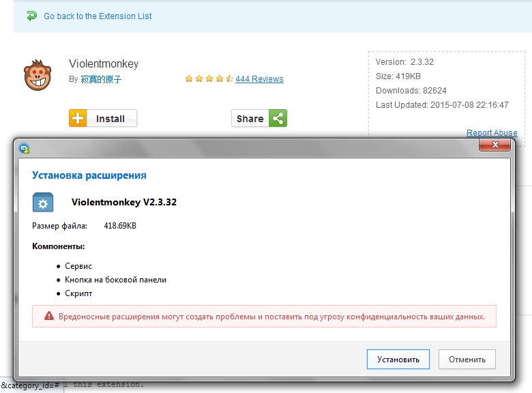Click the green share icon
The image size is (532, 393).
pos(278,118)
